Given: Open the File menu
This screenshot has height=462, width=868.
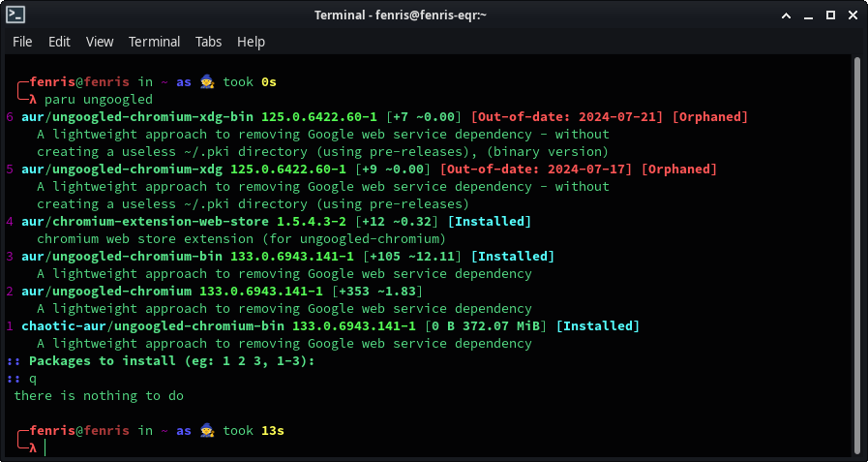Looking at the screenshot, I should coord(22,42).
